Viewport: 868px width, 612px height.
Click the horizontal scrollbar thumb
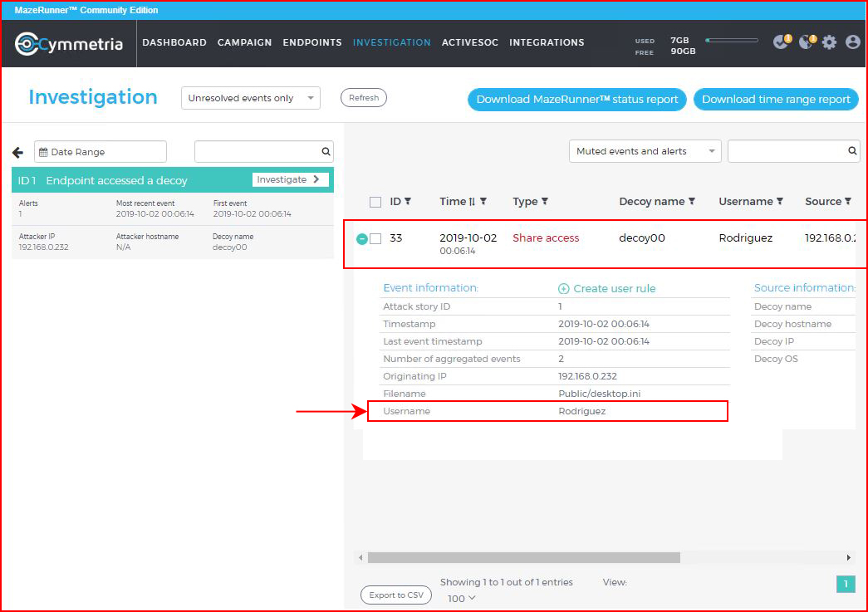click(523, 558)
